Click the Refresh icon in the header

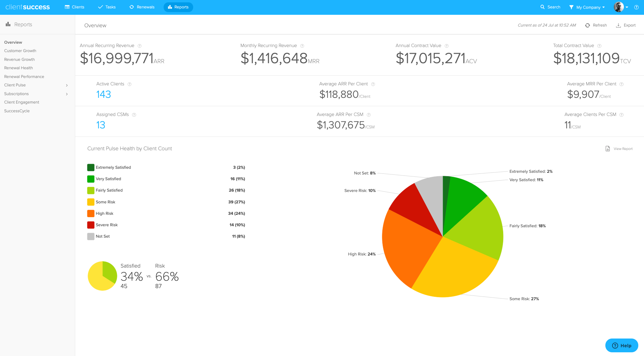pos(587,25)
